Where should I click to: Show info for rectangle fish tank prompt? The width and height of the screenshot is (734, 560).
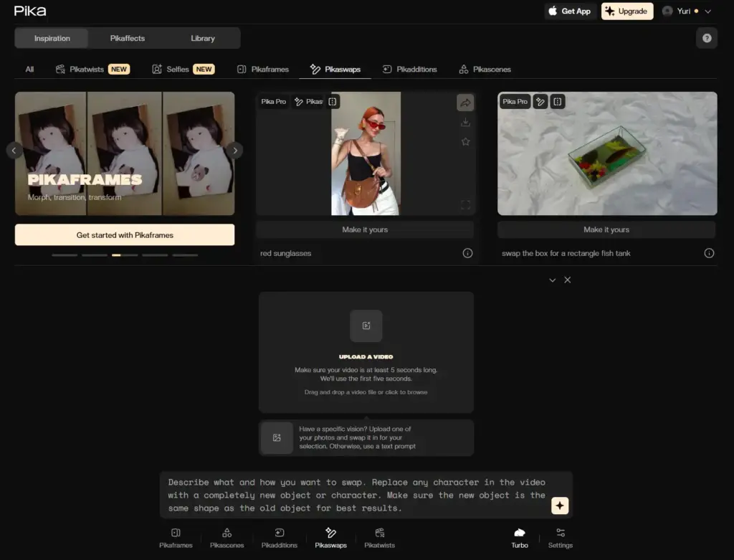709,253
